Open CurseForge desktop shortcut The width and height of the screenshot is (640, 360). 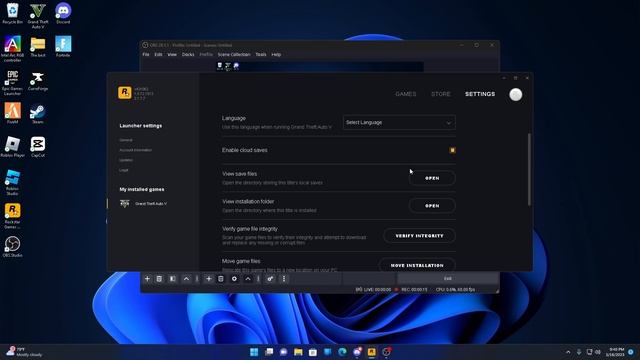point(38,80)
